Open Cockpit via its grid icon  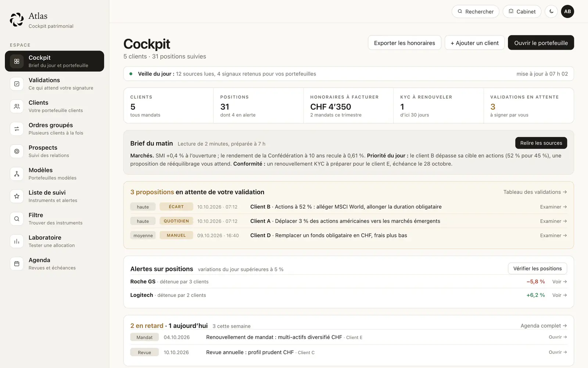click(17, 61)
